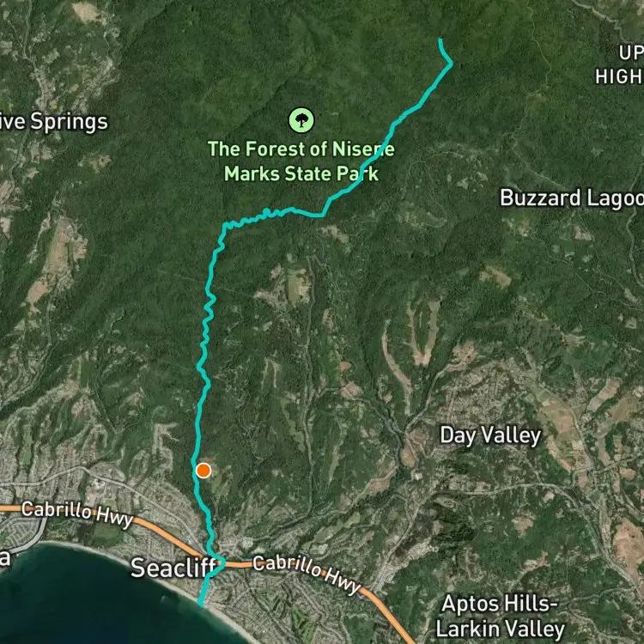Click the green park tree icon
644x644 pixels.
[301, 120]
